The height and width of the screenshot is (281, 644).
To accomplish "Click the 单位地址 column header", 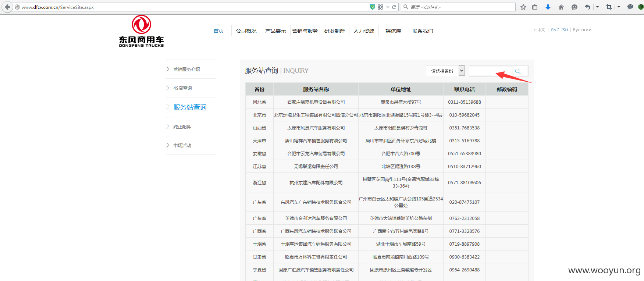I will point(401,89).
